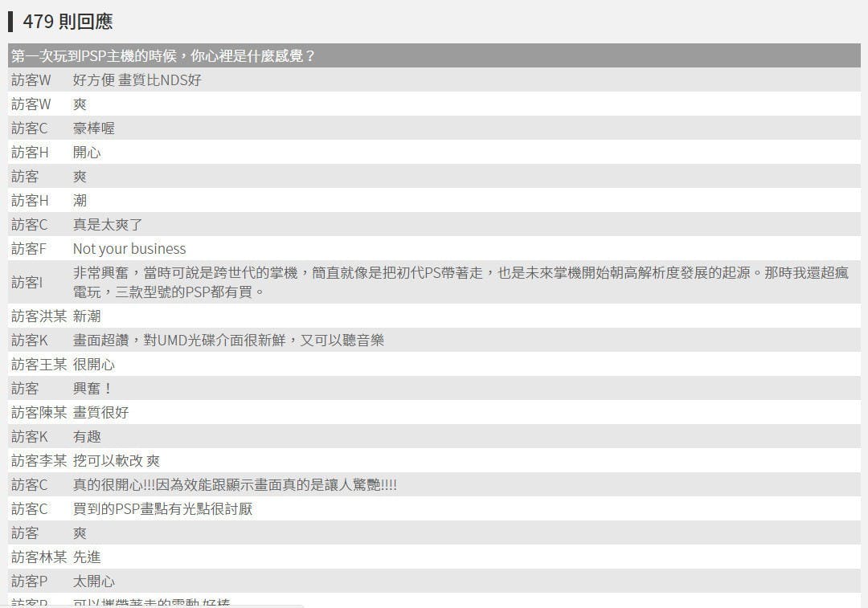868x608 pixels.
Task: Click the comment "新潮"
Action: tap(87, 316)
